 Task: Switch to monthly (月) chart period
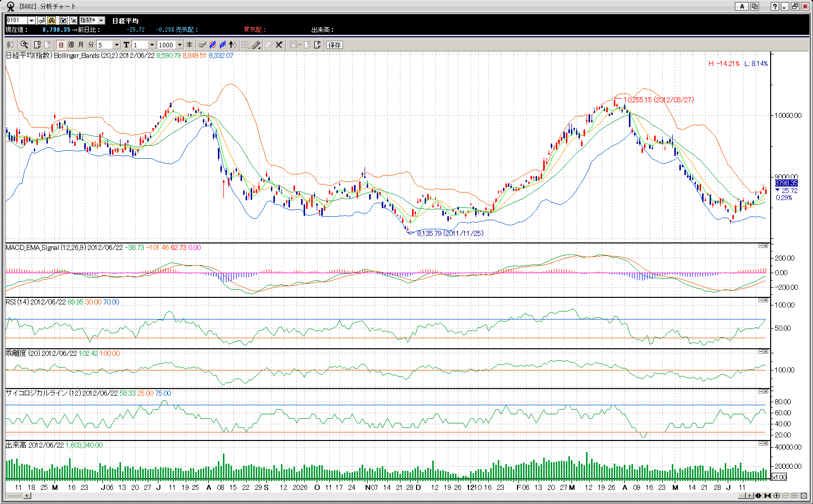pyautogui.click(x=81, y=45)
